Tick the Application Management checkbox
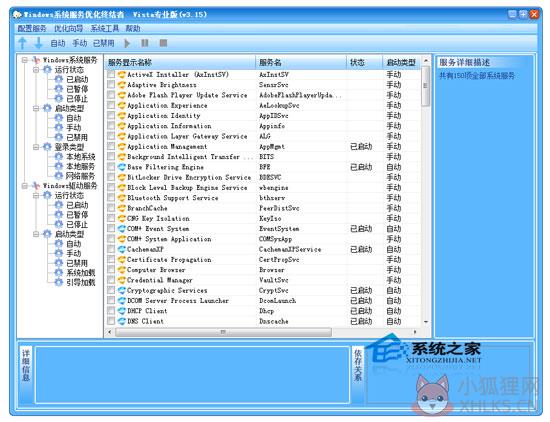Image resolution: width=550 pixels, height=422 pixels. coord(111,147)
